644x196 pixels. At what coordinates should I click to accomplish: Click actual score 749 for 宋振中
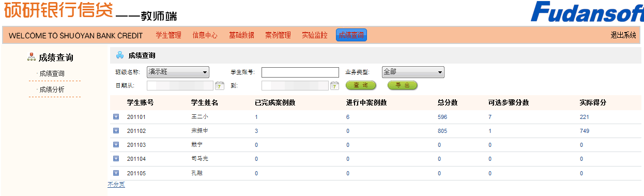[x=585, y=131]
